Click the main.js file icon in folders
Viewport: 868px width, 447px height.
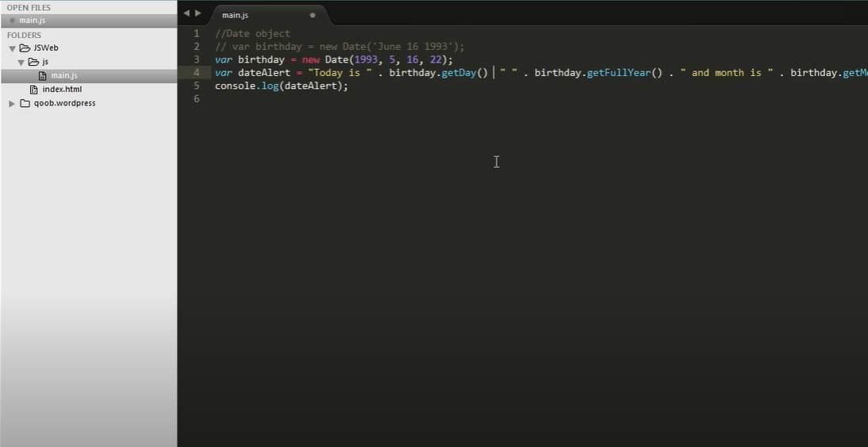pyautogui.click(x=43, y=76)
